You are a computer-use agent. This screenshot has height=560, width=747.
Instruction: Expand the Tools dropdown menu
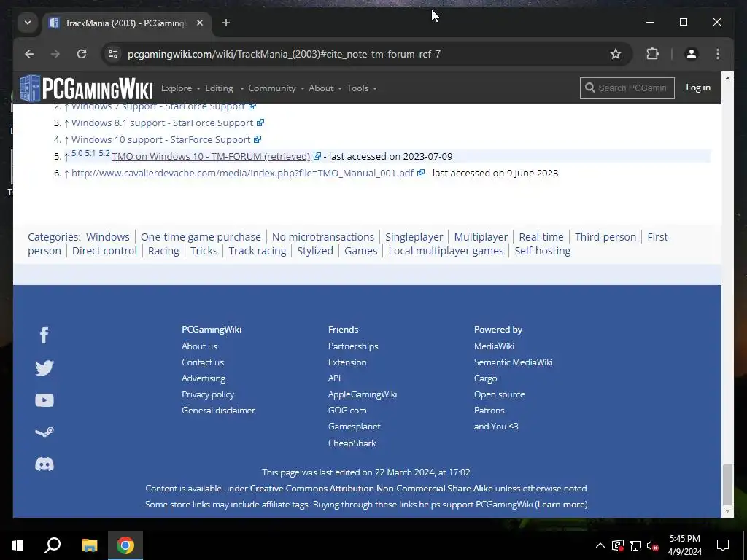[x=362, y=88]
